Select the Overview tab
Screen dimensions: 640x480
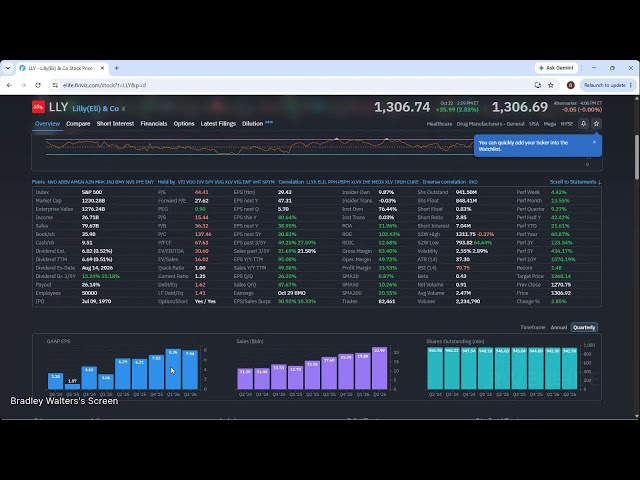pos(47,124)
